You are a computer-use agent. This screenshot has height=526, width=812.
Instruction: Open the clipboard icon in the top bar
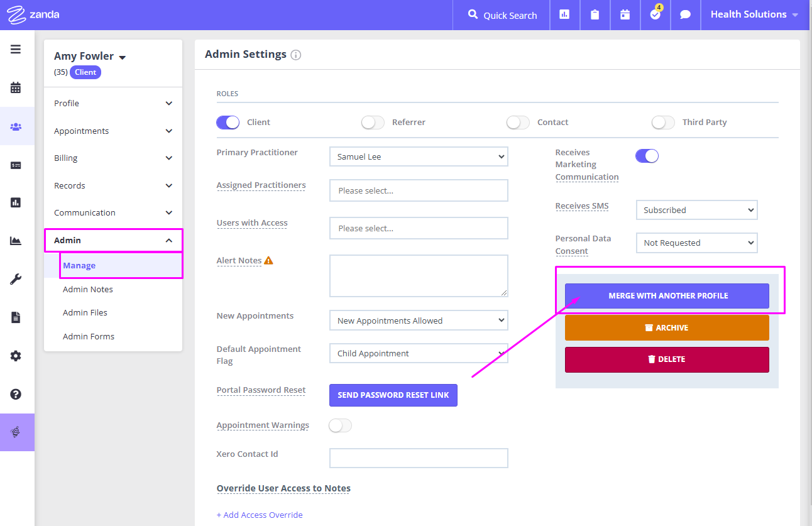tap(595, 14)
